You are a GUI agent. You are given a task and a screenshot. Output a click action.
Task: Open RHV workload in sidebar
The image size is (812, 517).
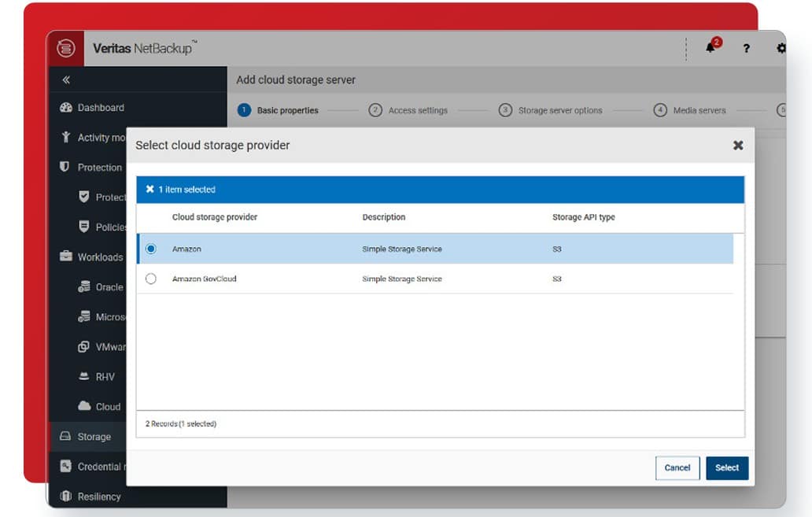105,377
